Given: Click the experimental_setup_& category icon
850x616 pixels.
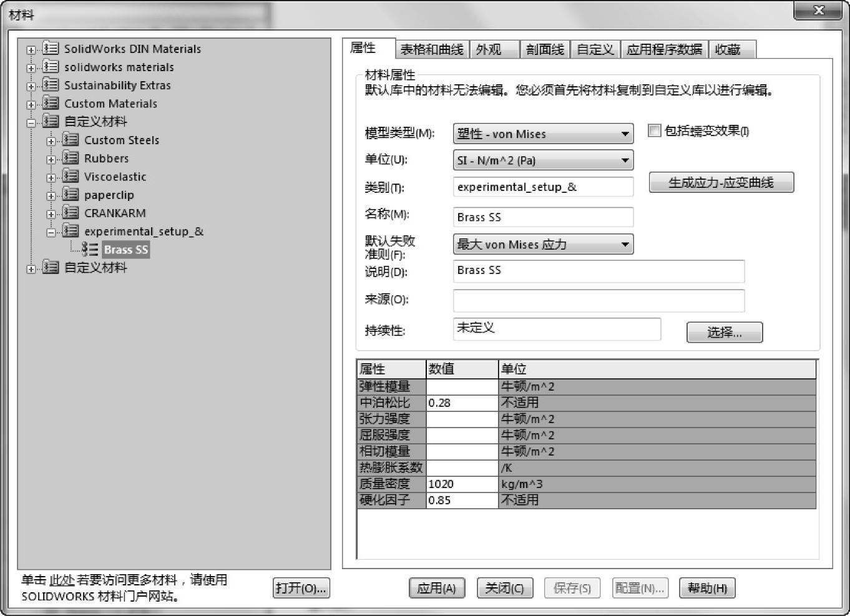Looking at the screenshot, I should [x=71, y=231].
